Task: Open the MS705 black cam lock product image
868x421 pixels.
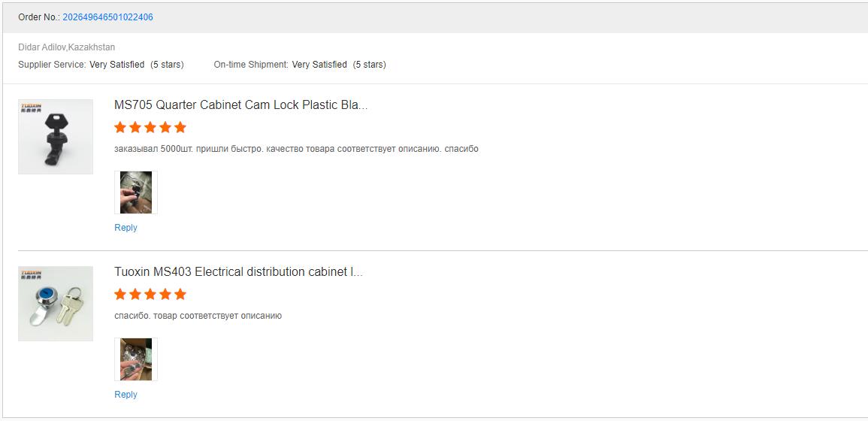Action: point(56,137)
